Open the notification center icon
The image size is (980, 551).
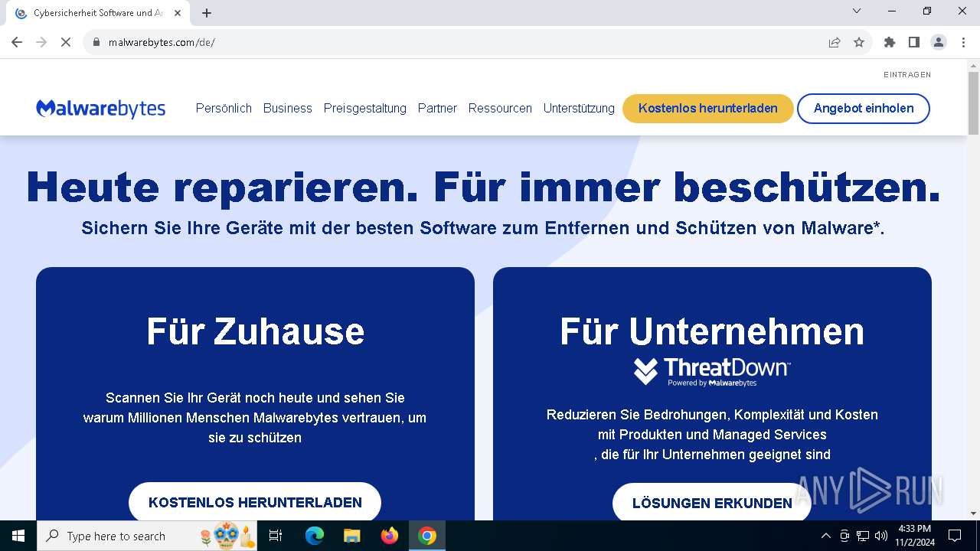click(x=955, y=536)
